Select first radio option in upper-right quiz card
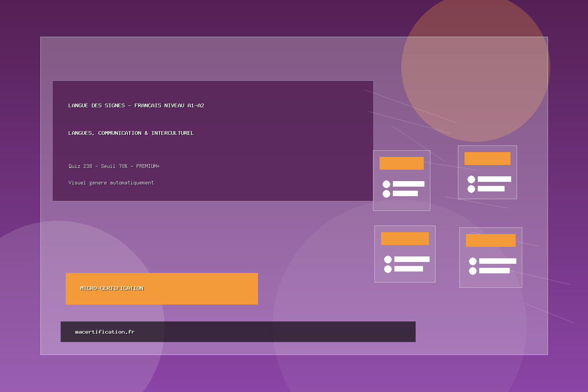 471,179
